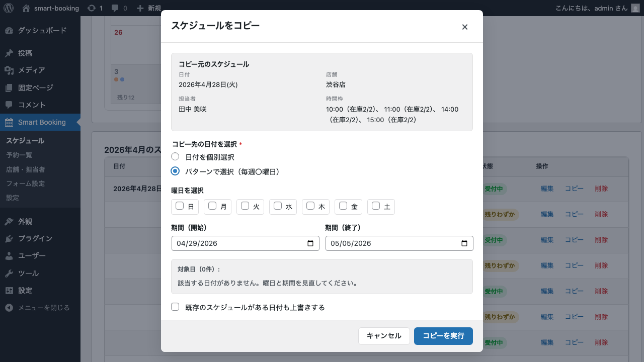Collapse menu via メニューを閉じる arrow
Screen dimensions: 644x362
(9, 308)
